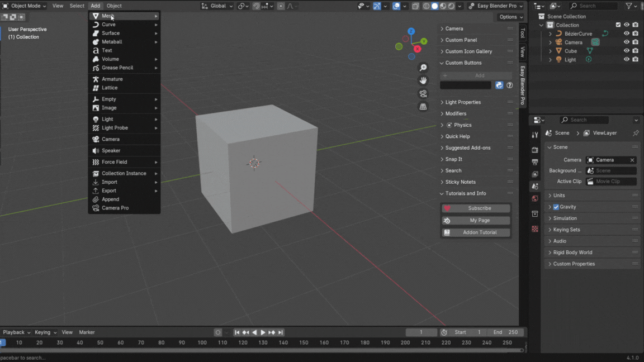The width and height of the screenshot is (644, 362).
Task: Click the End frame field in timeline
Action: [x=505, y=332]
